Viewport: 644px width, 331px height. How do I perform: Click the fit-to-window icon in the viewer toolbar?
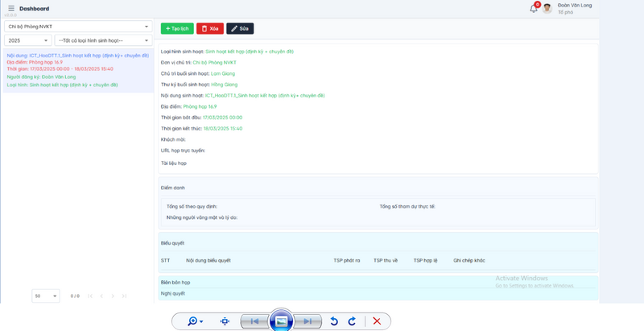(x=225, y=321)
